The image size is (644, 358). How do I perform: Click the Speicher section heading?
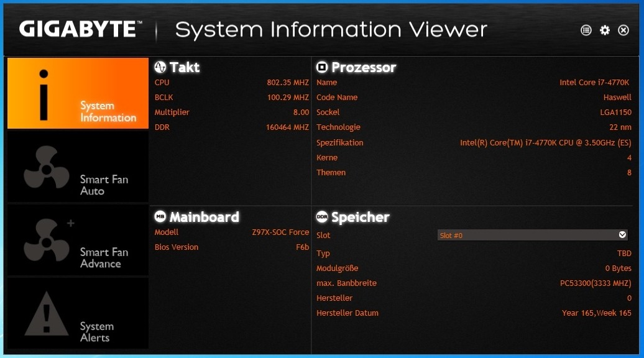tap(360, 217)
